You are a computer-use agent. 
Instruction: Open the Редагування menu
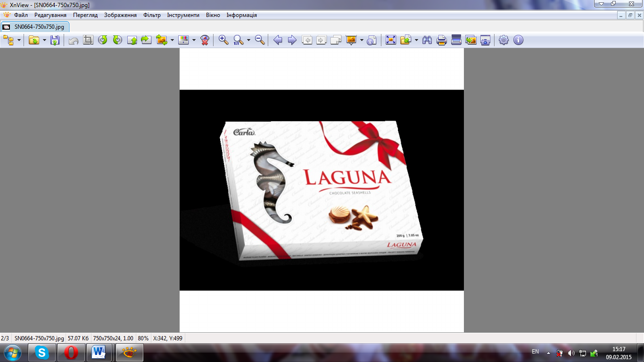[x=50, y=15]
